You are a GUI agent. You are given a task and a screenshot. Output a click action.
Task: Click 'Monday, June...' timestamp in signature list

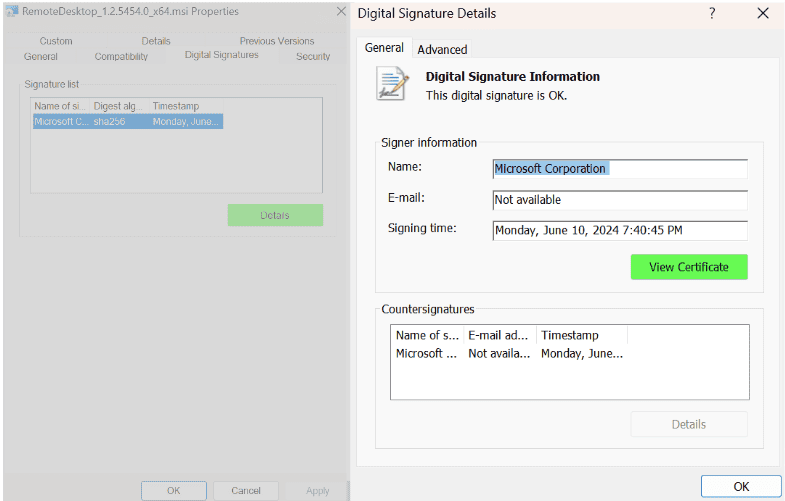pos(185,122)
